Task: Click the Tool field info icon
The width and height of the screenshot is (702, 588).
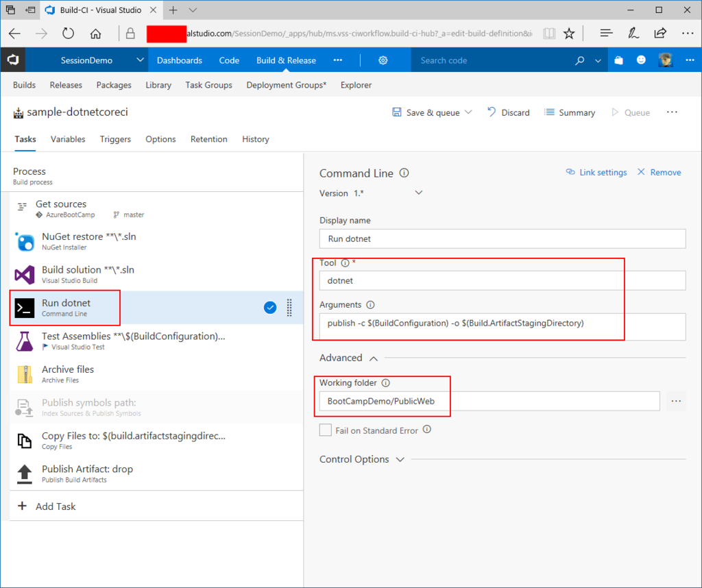Action: pos(346,263)
